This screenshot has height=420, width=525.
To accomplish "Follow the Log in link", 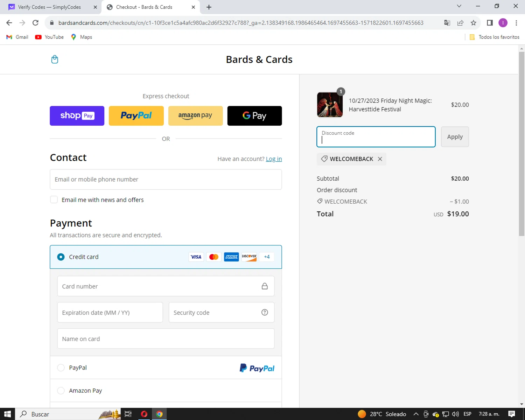I will coord(274,159).
